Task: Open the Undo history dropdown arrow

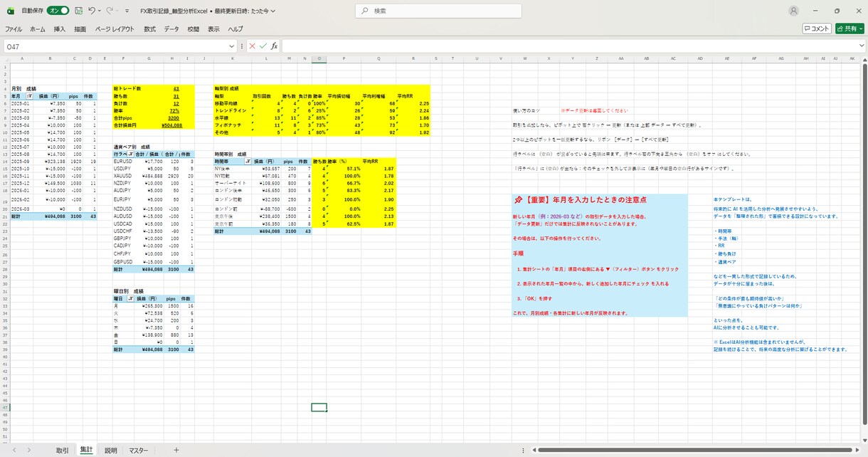Action: pos(100,11)
